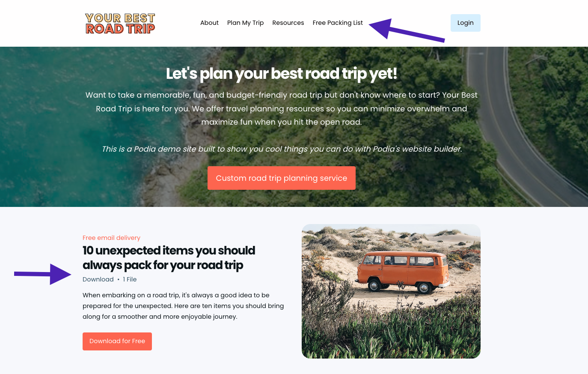The width and height of the screenshot is (588, 374).
Task: Go to Plan My Trip
Action: pos(245,23)
